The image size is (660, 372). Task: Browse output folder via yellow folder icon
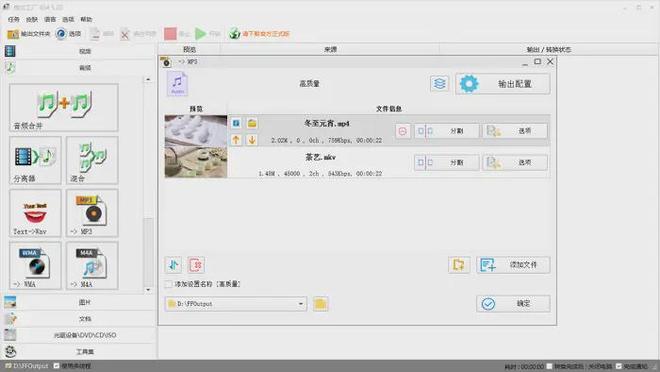coord(320,304)
